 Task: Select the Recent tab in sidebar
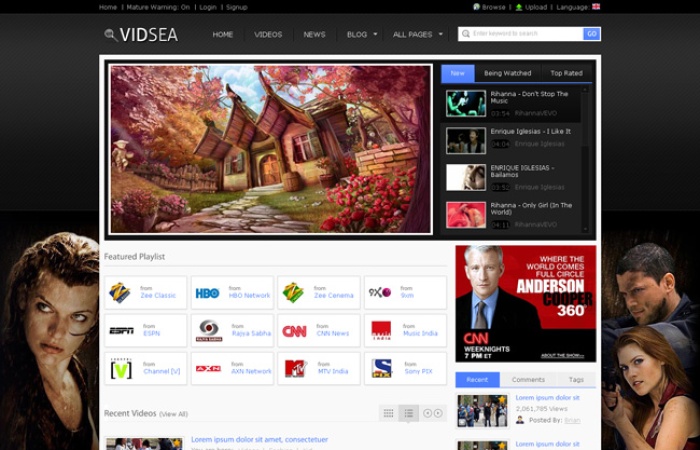[477, 379]
